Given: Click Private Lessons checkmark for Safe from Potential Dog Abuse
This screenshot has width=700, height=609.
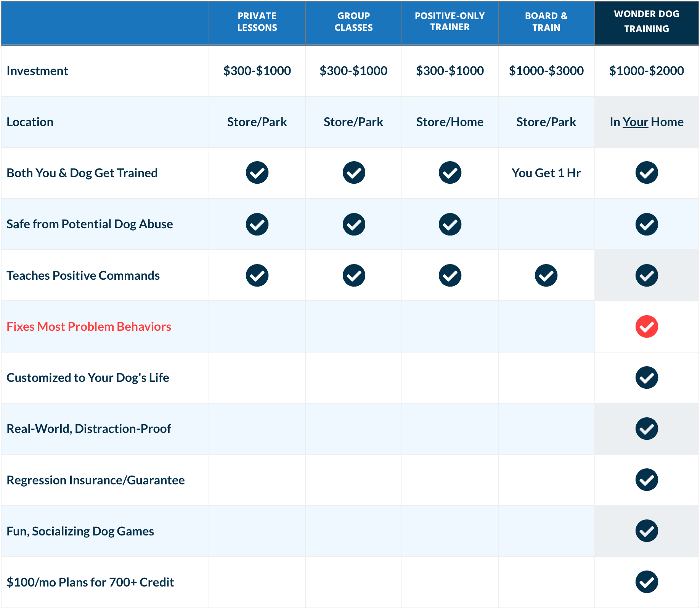Looking at the screenshot, I should pos(257,224).
